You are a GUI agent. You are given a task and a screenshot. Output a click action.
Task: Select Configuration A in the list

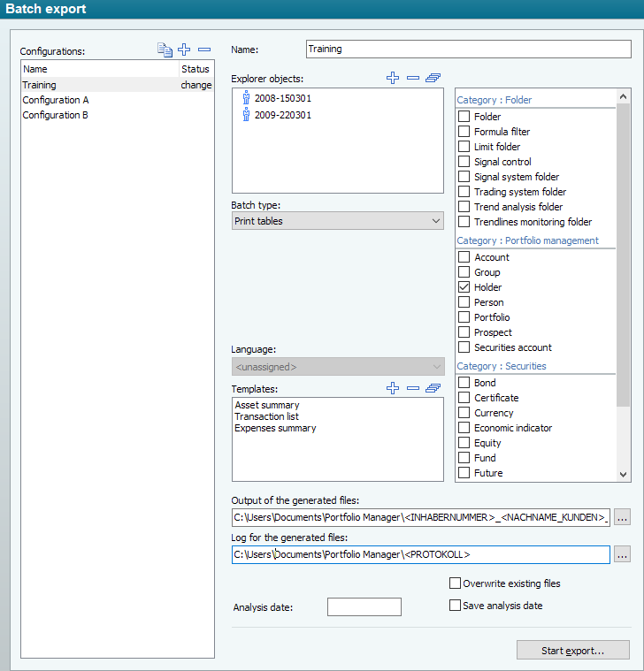click(56, 101)
